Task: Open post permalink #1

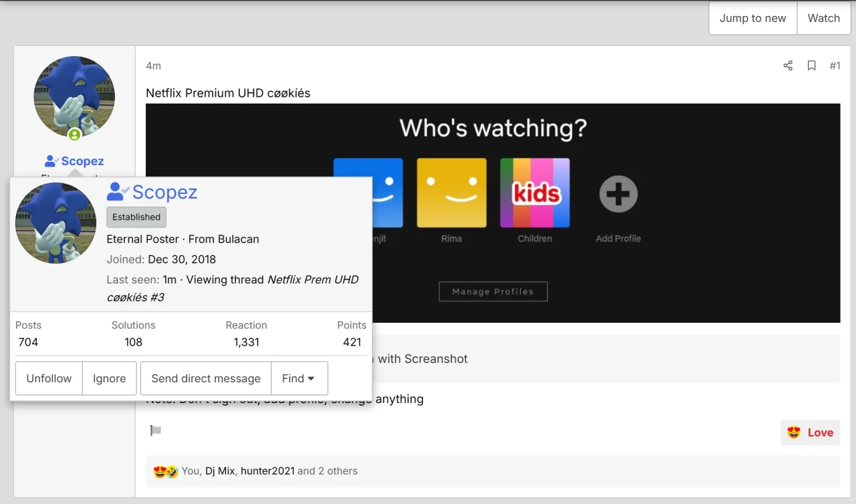Action: [x=835, y=66]
